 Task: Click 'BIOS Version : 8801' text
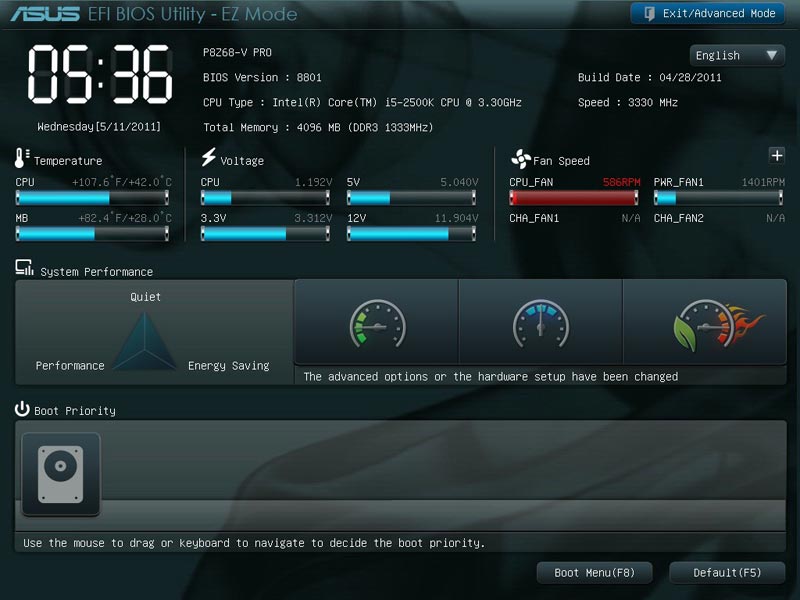[x=262, y=78]
